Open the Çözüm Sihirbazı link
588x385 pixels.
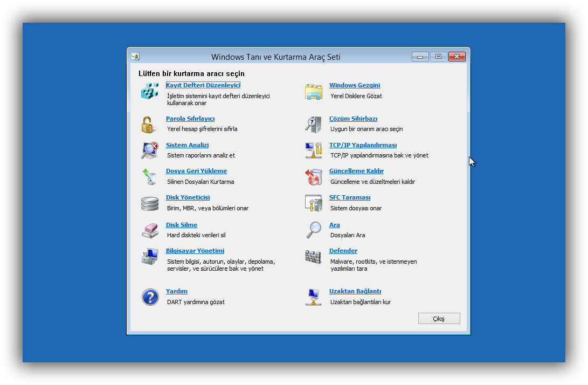(x=353, y=119)
